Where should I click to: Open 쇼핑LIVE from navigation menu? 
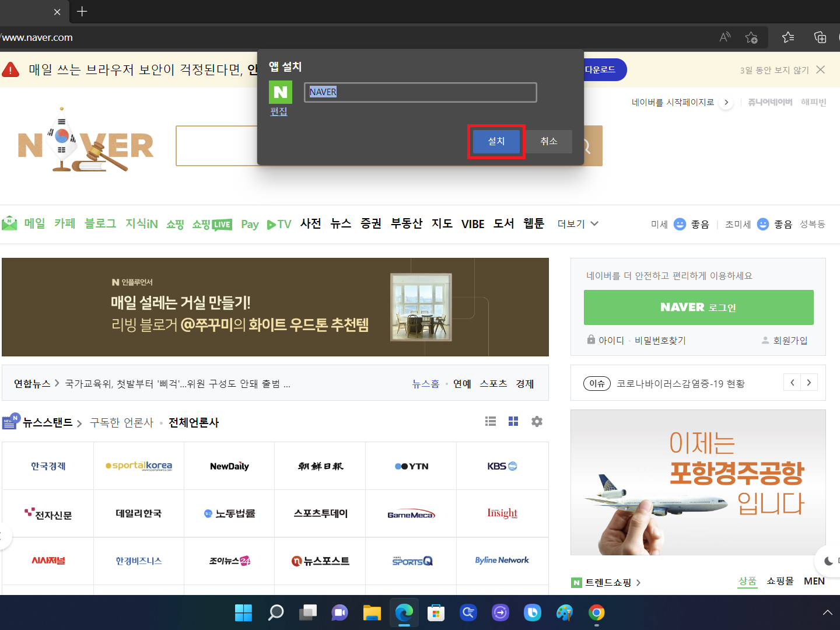(x=212, y=224)
